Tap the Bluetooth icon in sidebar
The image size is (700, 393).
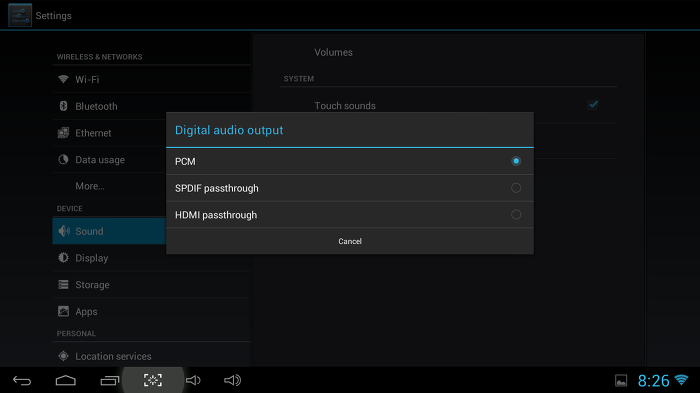click(x=63, y=106)
